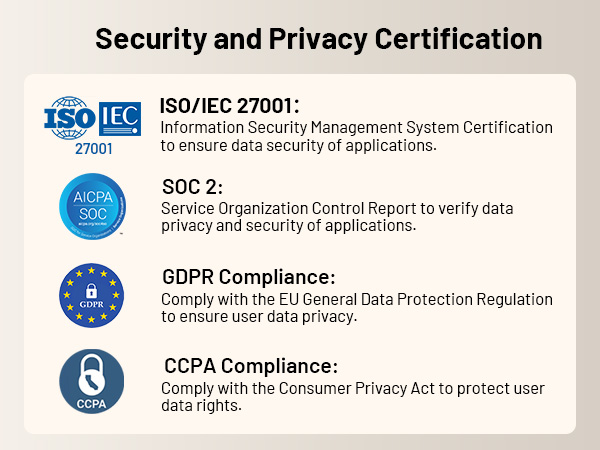Click the AICPA SOC round badge
This screenshot has height=450, width=600.
tap(91, 206)
